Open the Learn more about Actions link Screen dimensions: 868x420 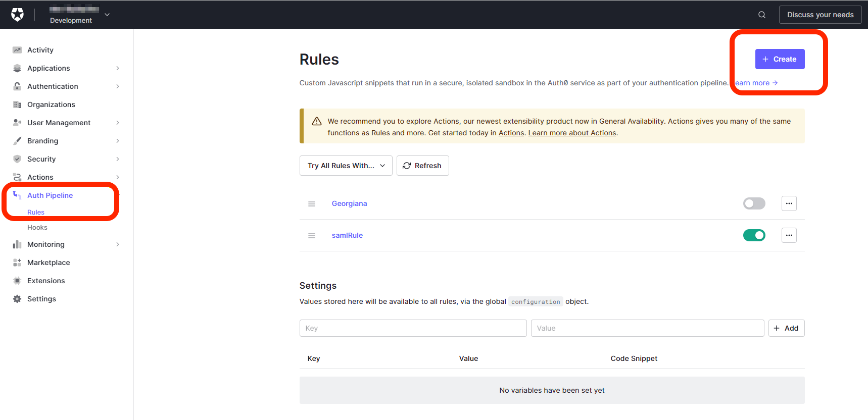click(572, 133)
